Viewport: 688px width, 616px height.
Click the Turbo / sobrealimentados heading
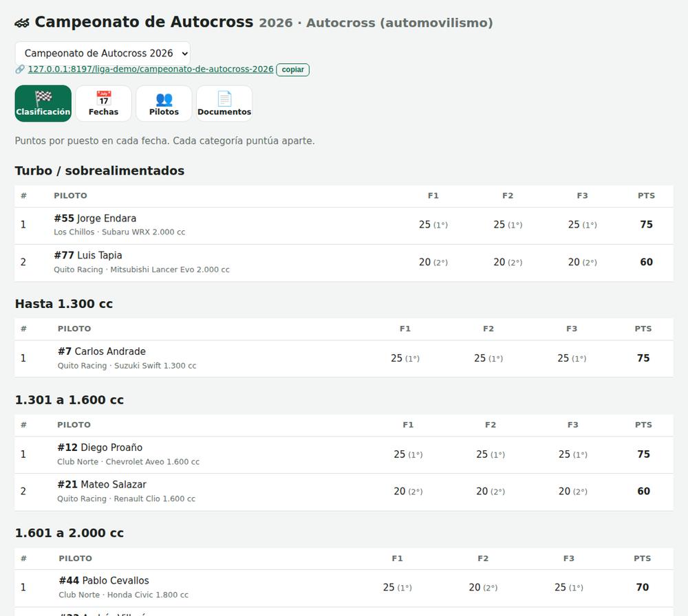click(100, 170)
